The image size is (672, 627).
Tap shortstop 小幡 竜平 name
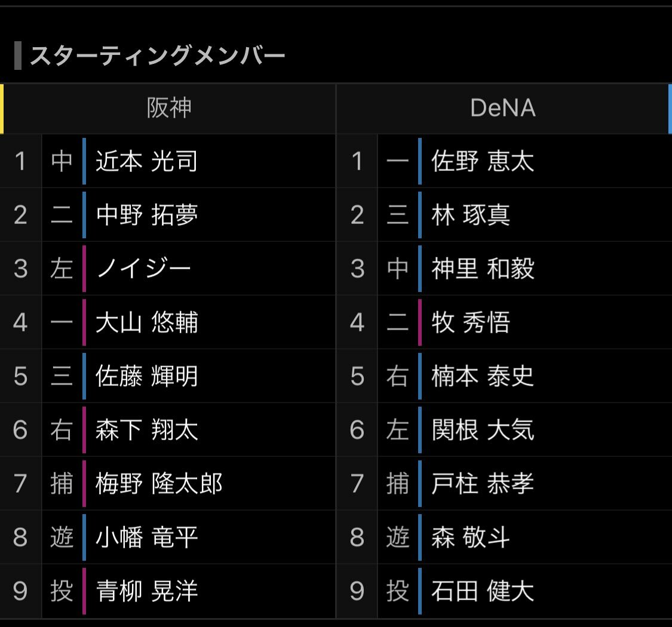(146, 537)
